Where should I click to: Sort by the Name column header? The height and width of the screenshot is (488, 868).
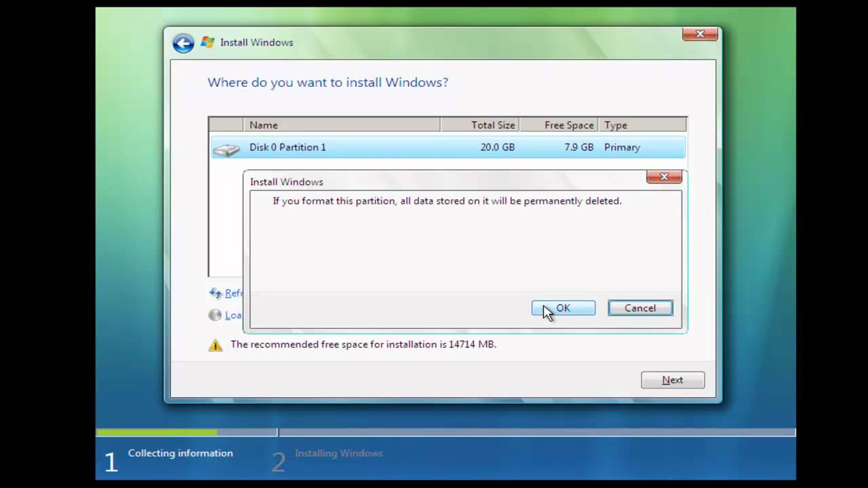[x=342, y=125]
